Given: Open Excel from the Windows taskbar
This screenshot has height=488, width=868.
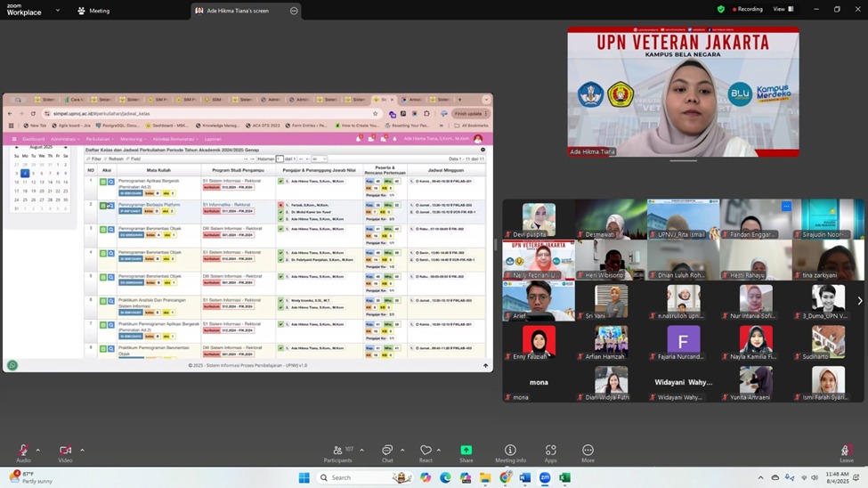Looking at the screenshot, I should point(564,478).
